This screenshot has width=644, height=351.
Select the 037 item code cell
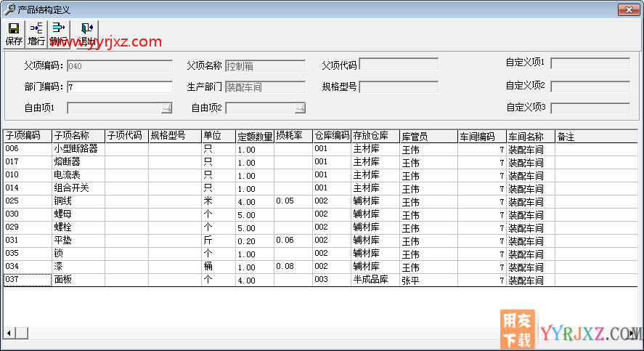tap(27, 280)
